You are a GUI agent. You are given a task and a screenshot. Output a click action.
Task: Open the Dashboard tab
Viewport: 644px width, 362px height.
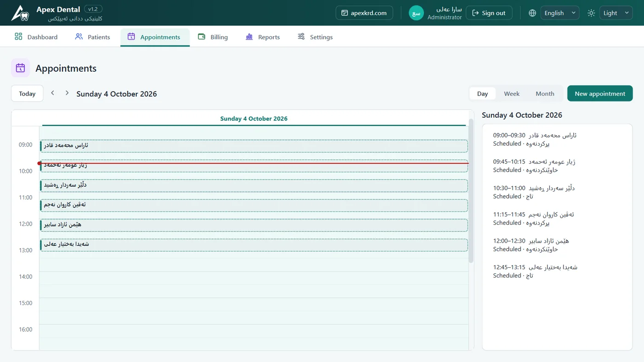click(x=36, y=37)
